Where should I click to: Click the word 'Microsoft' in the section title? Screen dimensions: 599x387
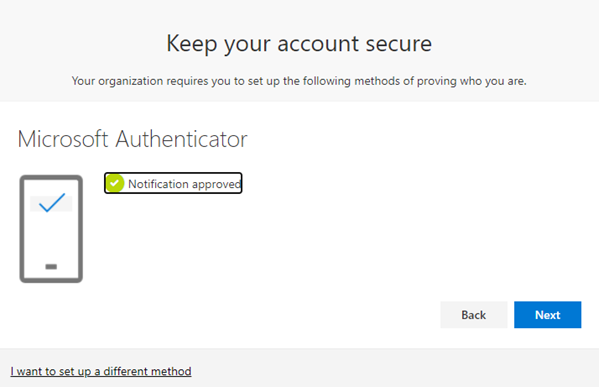63,139
